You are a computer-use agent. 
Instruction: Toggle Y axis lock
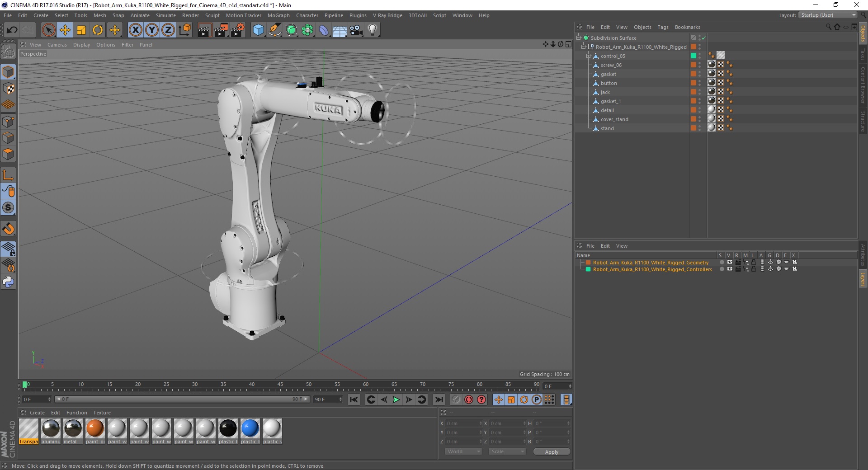[152, 30]
